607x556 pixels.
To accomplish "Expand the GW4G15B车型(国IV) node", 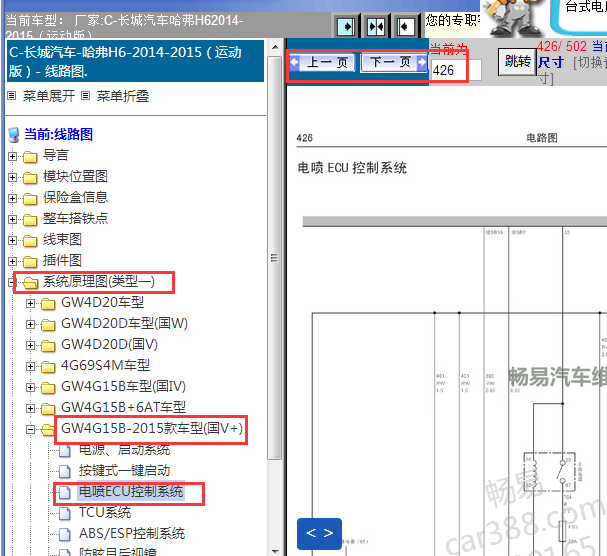I will point(30,387).
